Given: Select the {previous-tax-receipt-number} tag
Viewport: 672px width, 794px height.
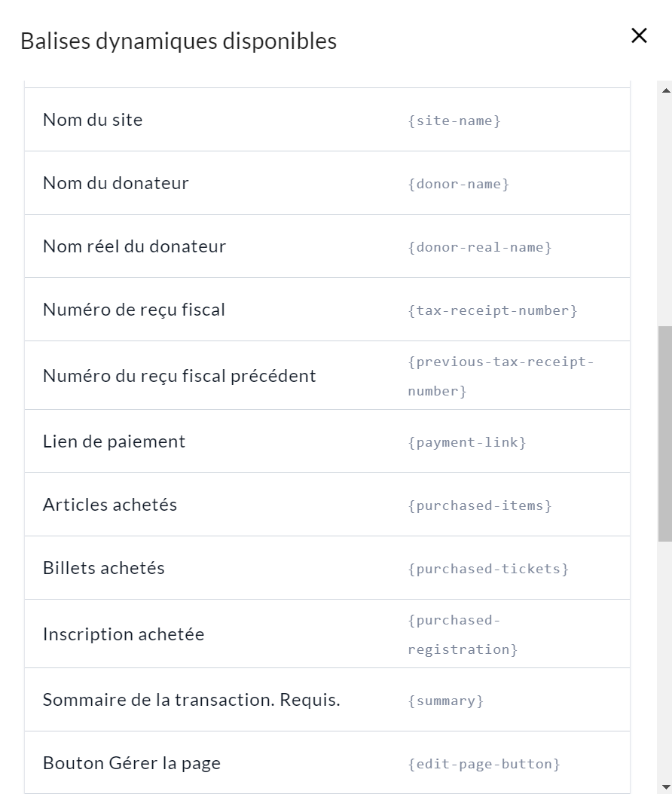Looking at the screenshot, I should 500,376.
